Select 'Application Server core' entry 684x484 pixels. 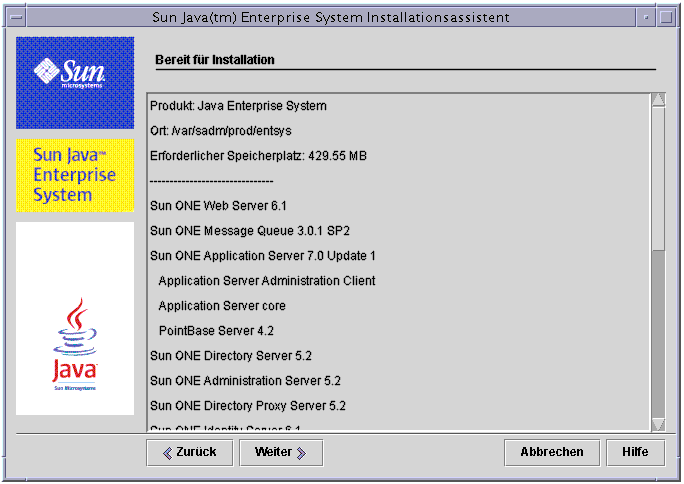coord(222,306)
